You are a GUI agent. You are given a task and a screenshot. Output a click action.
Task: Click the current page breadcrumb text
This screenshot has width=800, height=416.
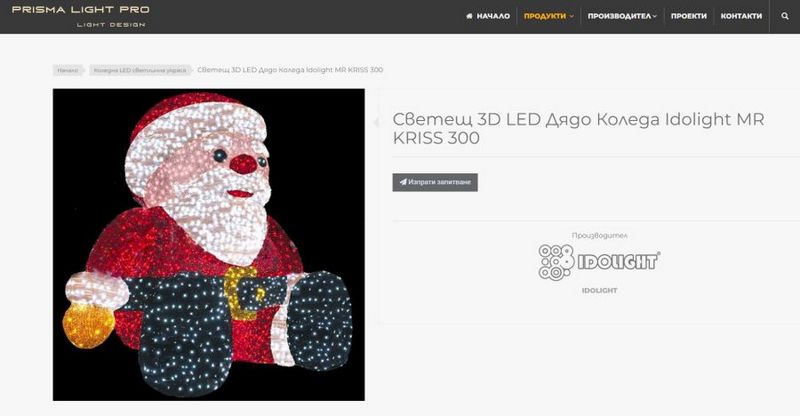(x=290, y=70)
